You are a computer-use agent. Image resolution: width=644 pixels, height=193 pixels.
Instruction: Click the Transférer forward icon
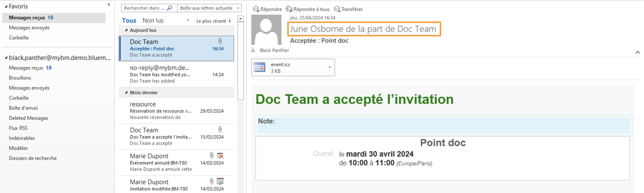(337, 9)
